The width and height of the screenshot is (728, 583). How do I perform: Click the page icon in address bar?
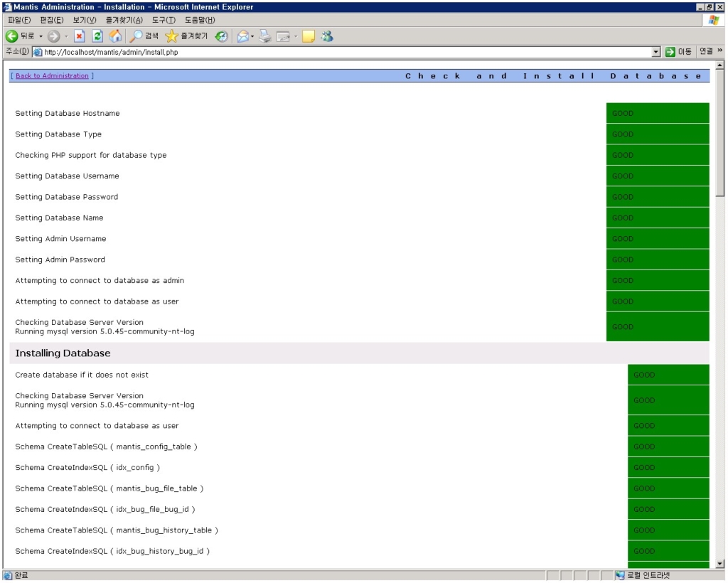pyautogui.click(x=38, y=52)
